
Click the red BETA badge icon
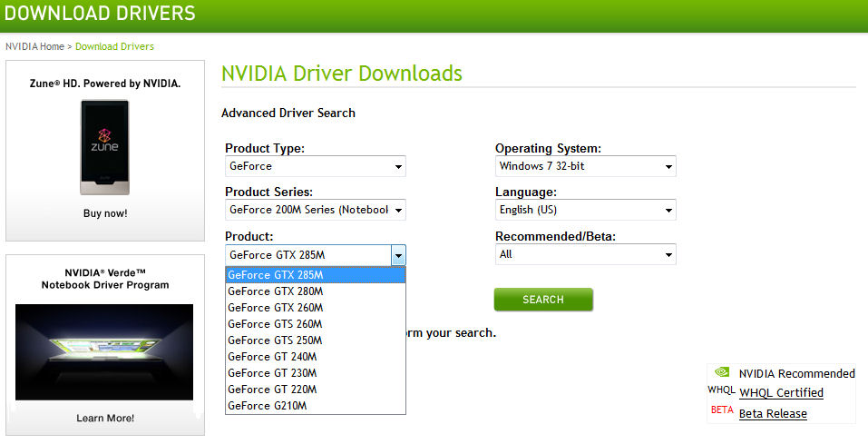pyautogui.click(x=722, y=410)
